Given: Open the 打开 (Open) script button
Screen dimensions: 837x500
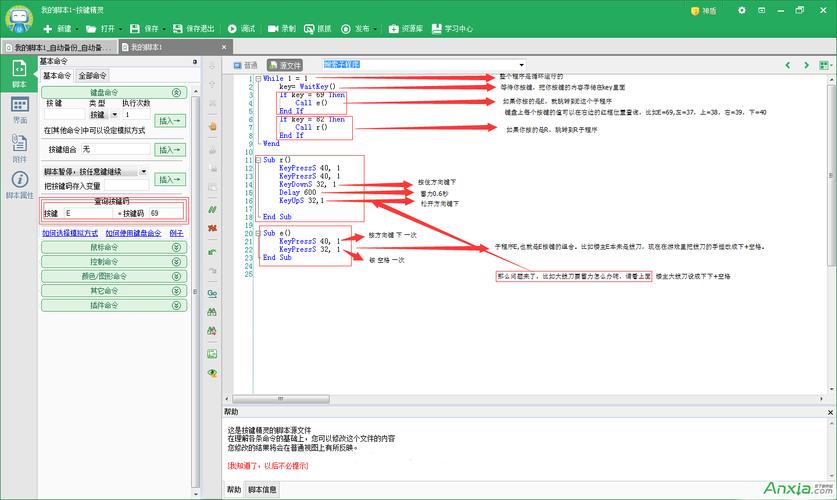Looking at the screenshot, I should pos(100,29).
